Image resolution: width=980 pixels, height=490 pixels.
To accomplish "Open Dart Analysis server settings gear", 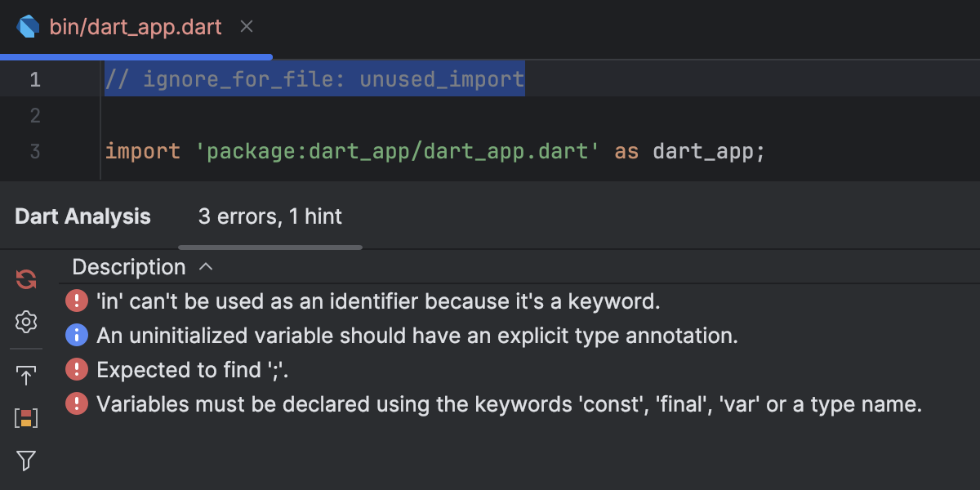I will coord(25,323).
